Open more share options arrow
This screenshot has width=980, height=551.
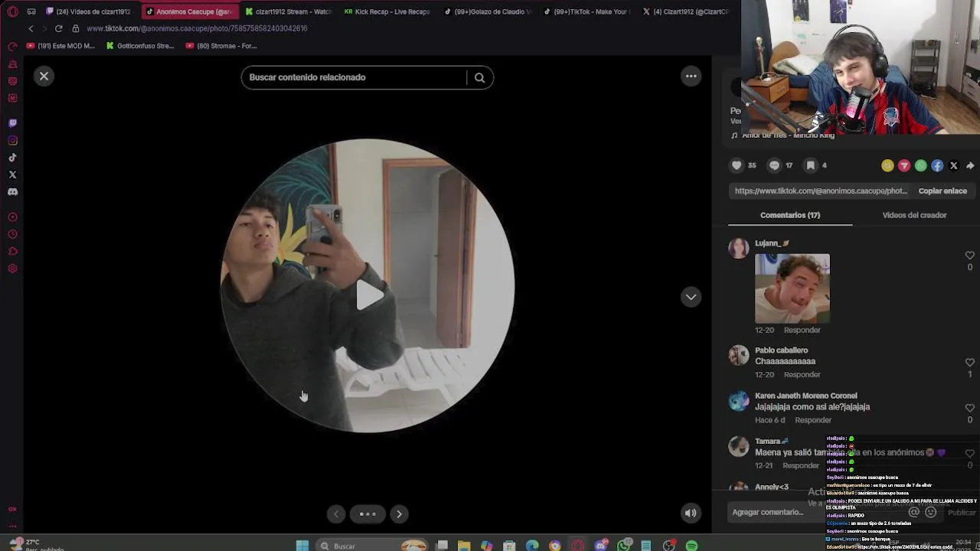coord(970,165)
